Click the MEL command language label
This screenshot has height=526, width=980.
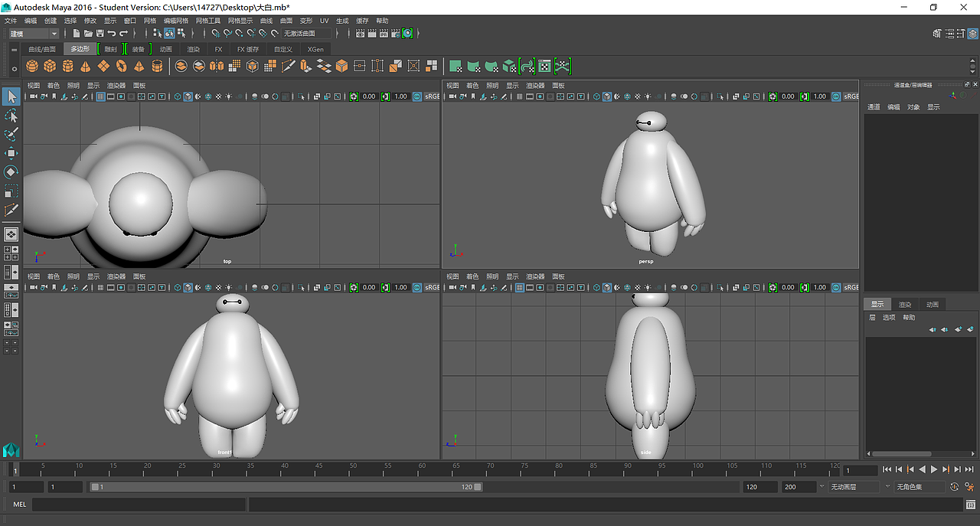click(x=20, y=505)
